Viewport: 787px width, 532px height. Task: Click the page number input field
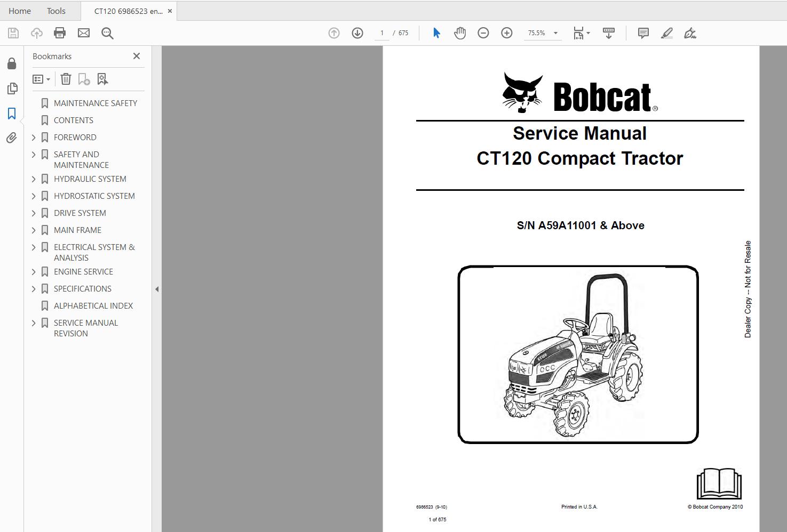tap(382, 33)
